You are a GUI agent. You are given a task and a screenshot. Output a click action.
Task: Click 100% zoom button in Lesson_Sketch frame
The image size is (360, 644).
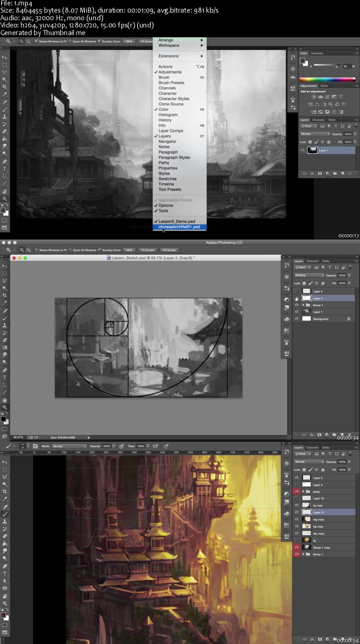(x=129, y=250)
